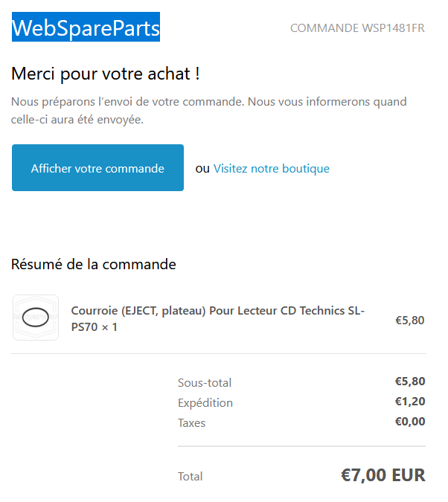Click the Sous-total amount €5,80
The width and height of the screenshot is (448, 502).
click(410, 382)
